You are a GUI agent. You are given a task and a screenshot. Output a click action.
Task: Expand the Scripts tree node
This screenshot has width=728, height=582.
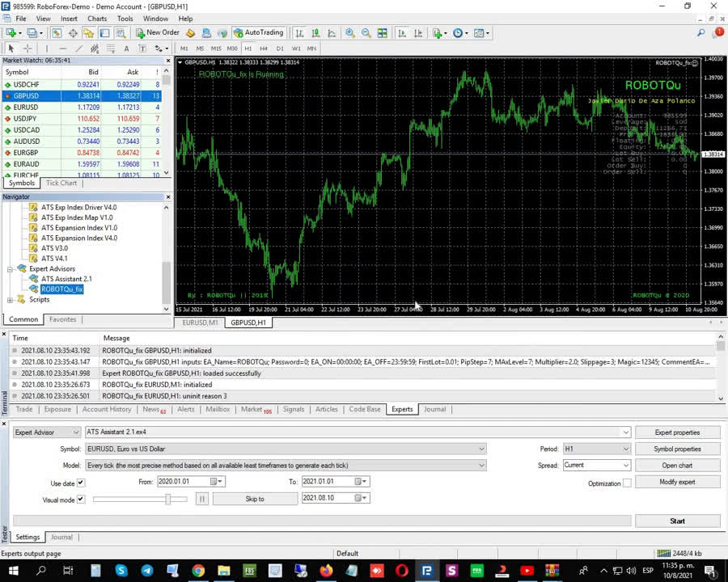pyautogui.click(x=10, y=300)
